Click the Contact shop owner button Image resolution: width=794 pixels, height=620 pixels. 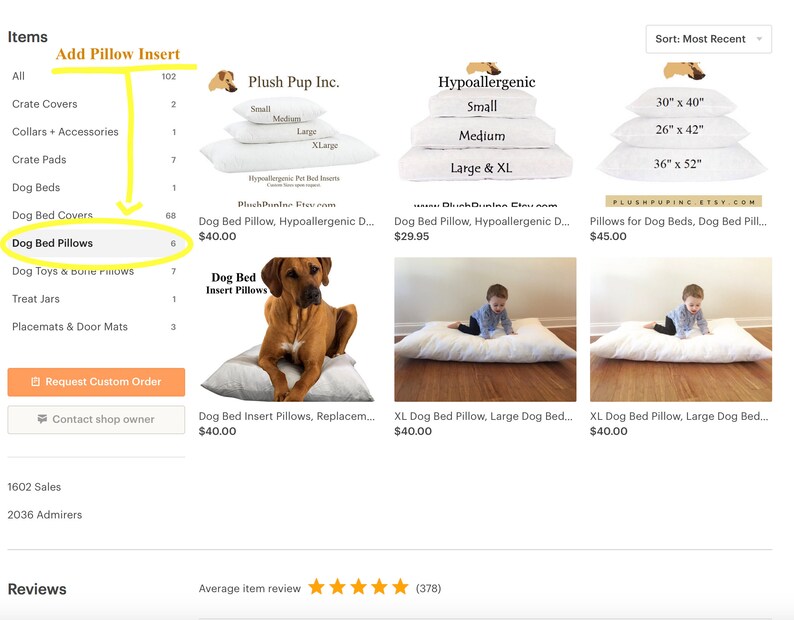coord(96,419)
